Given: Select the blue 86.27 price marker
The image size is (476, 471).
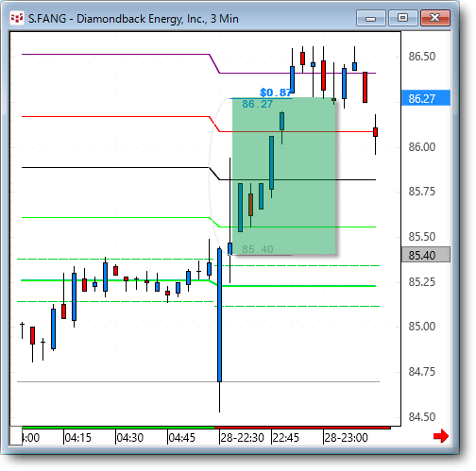Looking at the screenshot, I should (426, 98).
